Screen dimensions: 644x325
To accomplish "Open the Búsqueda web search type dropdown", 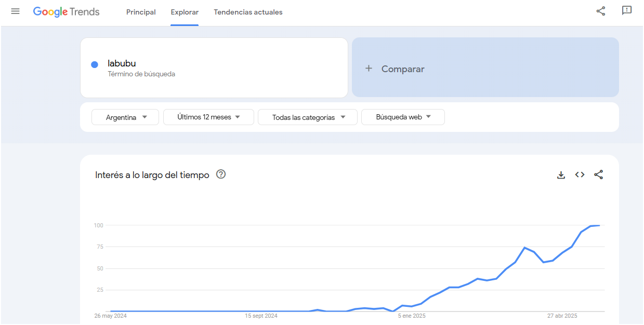I will point(403,117).
